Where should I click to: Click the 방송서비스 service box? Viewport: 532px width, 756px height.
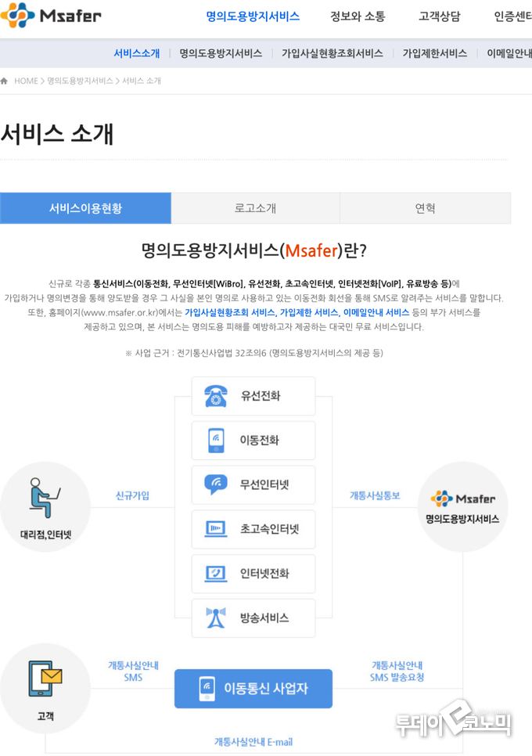pos(253,618)
